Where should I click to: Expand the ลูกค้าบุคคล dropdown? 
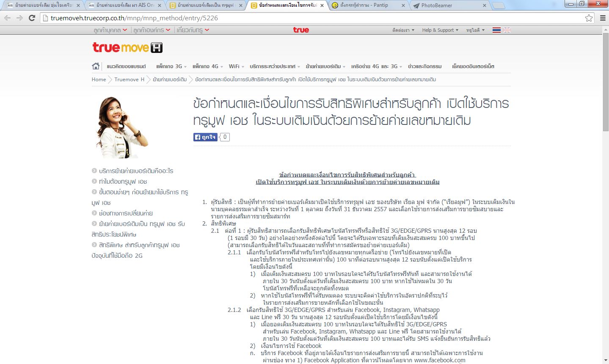pos(110,30)
